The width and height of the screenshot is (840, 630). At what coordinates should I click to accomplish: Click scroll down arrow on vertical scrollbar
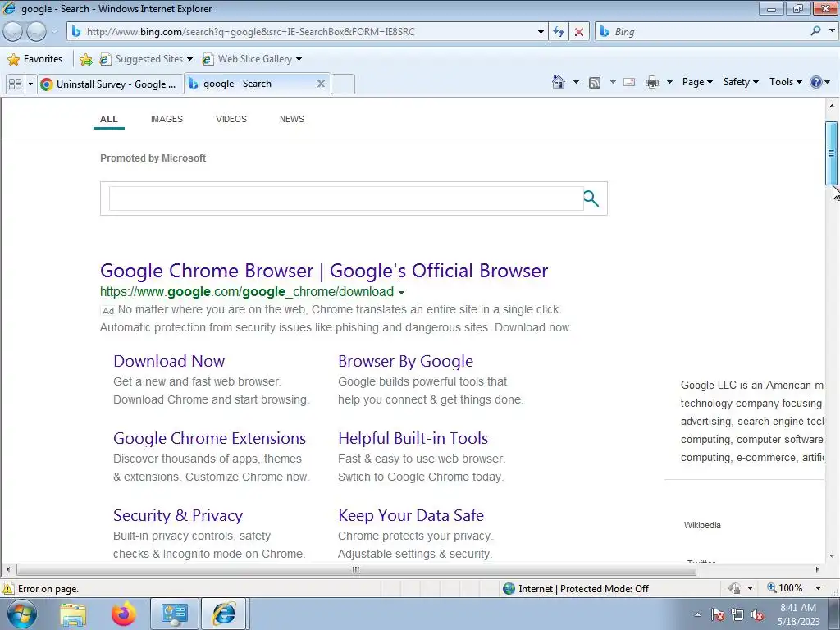coord(832,556)
